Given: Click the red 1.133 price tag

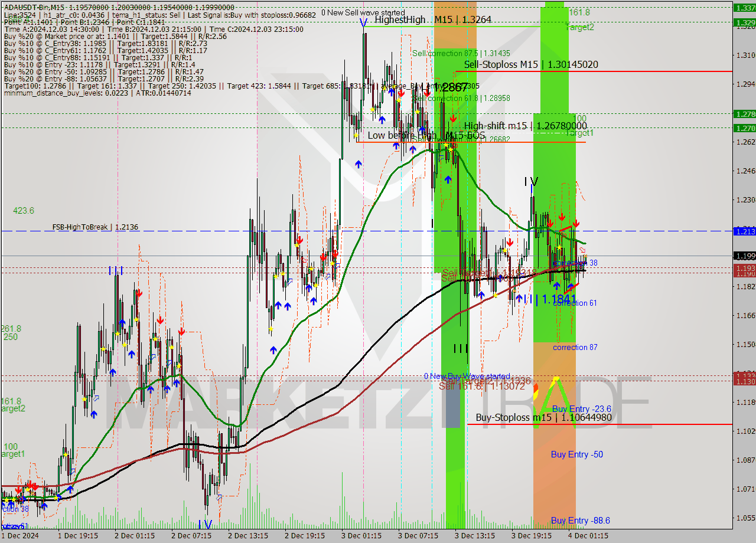Looking at the screenshot, I should coord(744,375).
